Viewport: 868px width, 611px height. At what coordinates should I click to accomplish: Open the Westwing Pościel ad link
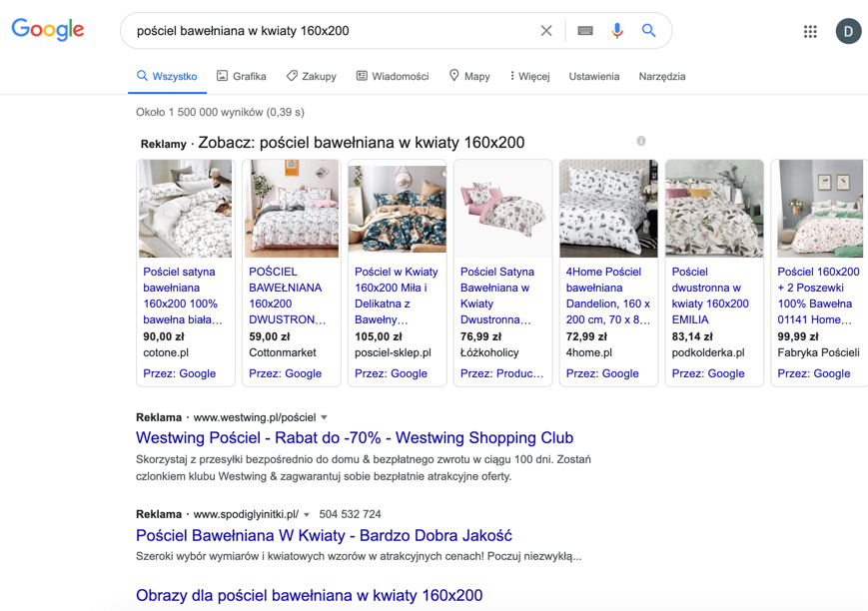(355, 438)
